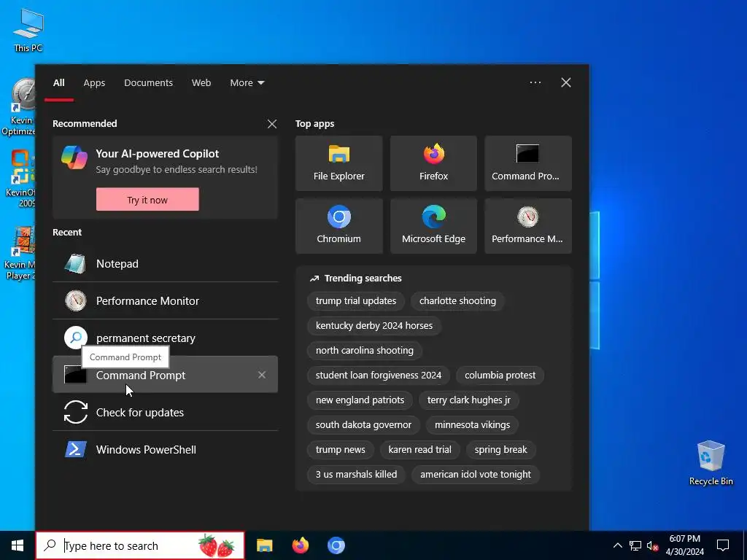Remove Command Prompt from Recent list

pos(262,375)
